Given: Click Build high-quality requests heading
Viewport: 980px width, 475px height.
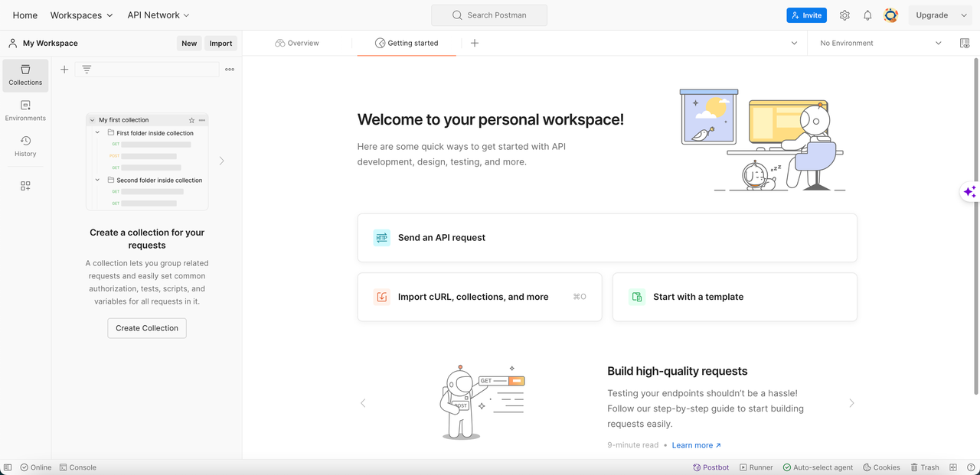Looking at the screenshot, I should 678,371.
